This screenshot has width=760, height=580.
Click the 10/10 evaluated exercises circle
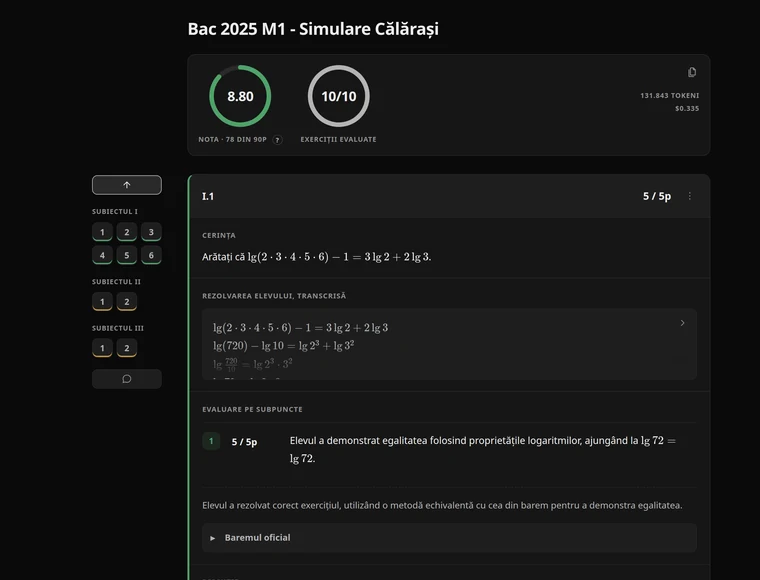pos(339,96)
